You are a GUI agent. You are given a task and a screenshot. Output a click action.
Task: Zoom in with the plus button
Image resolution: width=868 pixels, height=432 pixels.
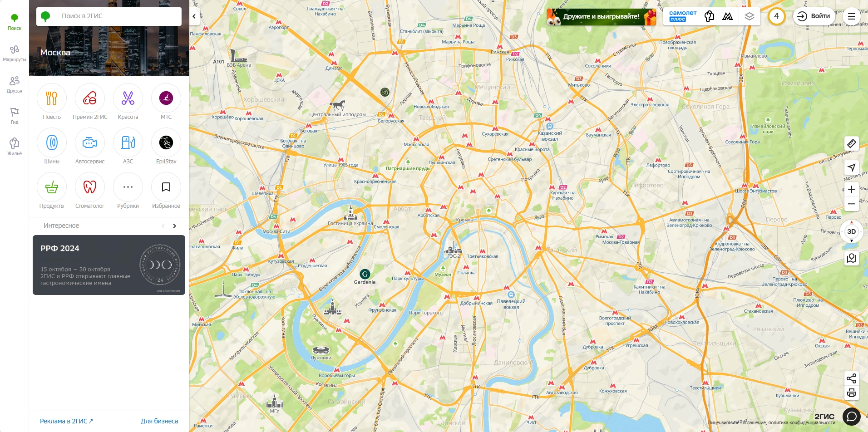(852, 189)
